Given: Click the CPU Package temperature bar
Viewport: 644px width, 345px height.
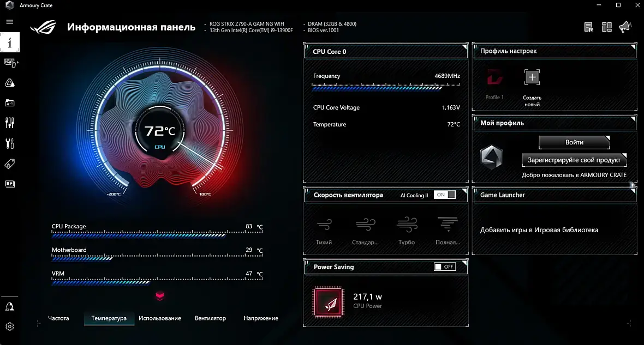Looking at the screenshot, I should pyautogui.click(x=157, y=235).
